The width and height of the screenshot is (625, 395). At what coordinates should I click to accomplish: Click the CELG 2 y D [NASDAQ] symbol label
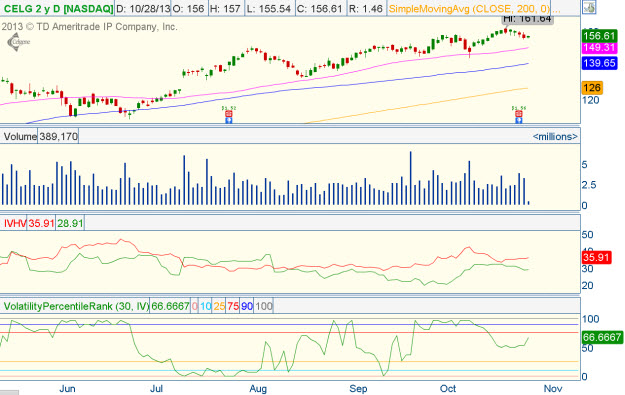(58, 8)
